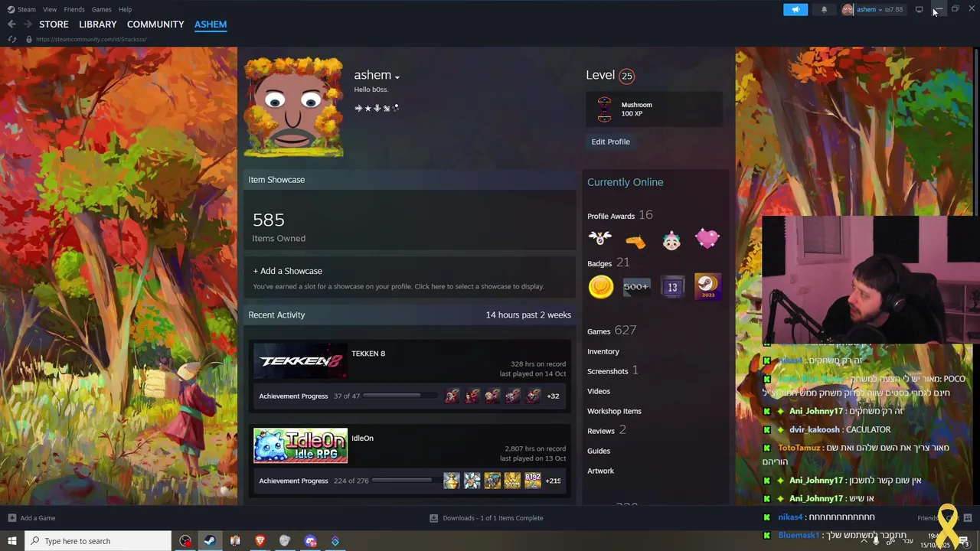The height and width of the screenshot is (551, 980).
Task: View first IdleOn achievement icon
Action: point(452,481)
